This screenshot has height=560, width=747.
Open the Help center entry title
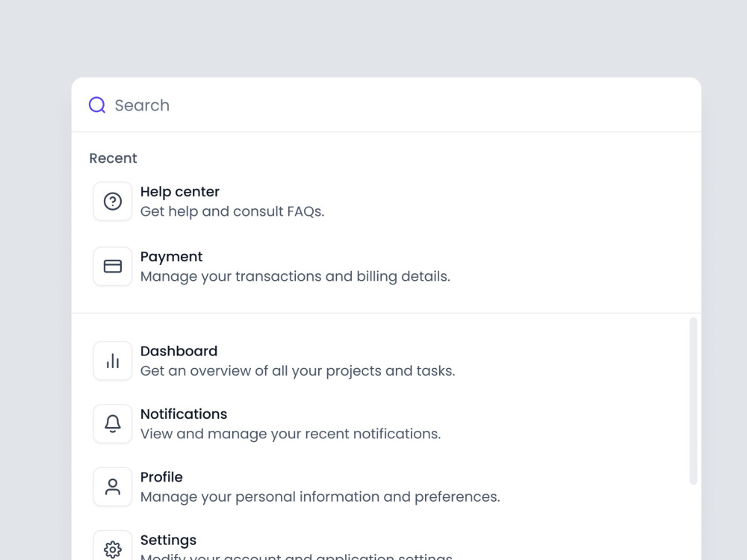(179, 191)
